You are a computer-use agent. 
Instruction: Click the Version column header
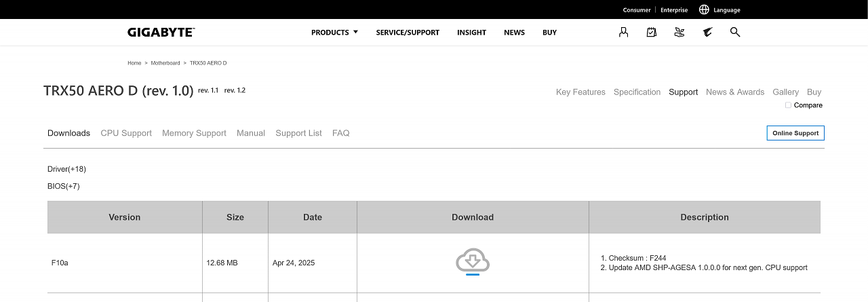[x=125, y=217]
